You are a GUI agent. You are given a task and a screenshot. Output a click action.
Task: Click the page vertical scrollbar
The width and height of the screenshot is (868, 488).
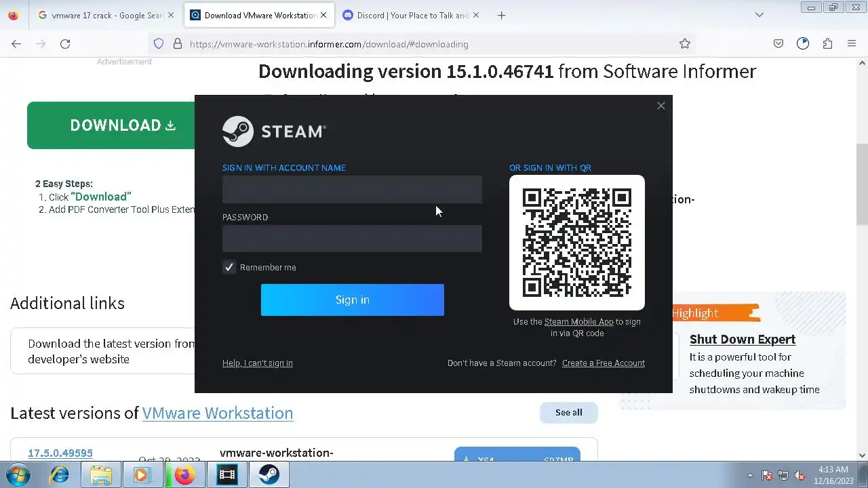pos(862,183)
